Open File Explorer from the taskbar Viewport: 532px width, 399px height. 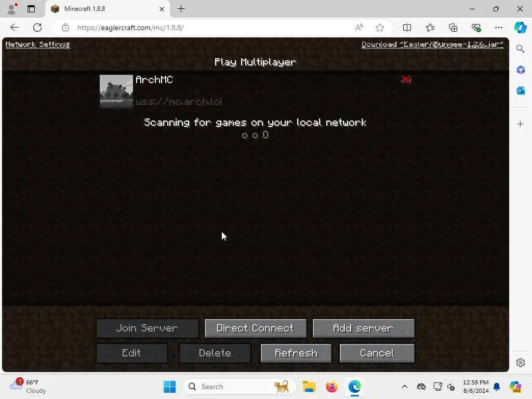coord(309,387)
